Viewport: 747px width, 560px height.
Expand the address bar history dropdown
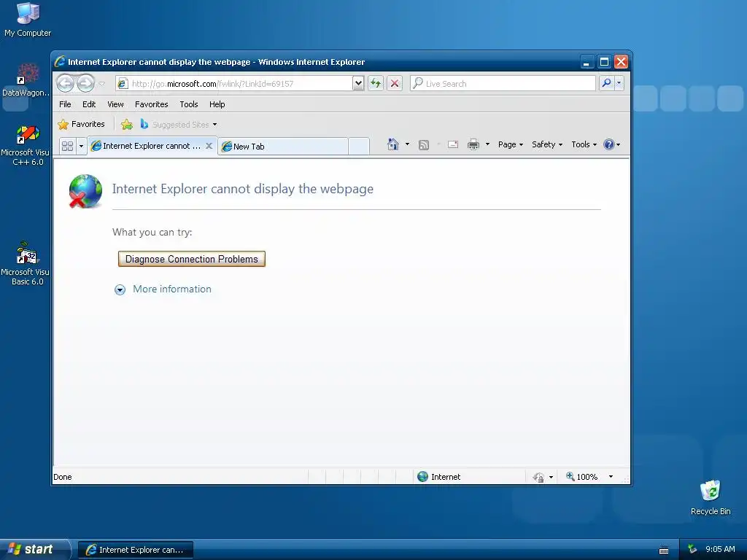[x=359, y=84]
